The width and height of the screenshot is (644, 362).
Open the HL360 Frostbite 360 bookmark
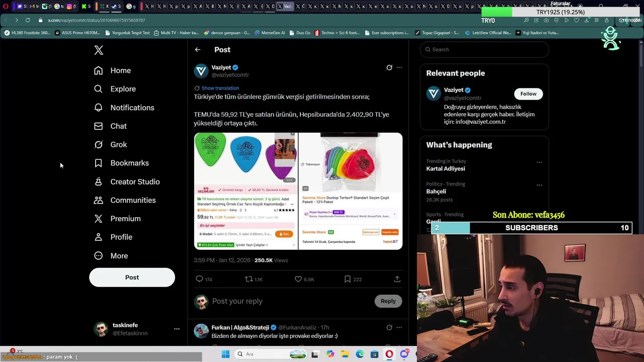(27, 33)
